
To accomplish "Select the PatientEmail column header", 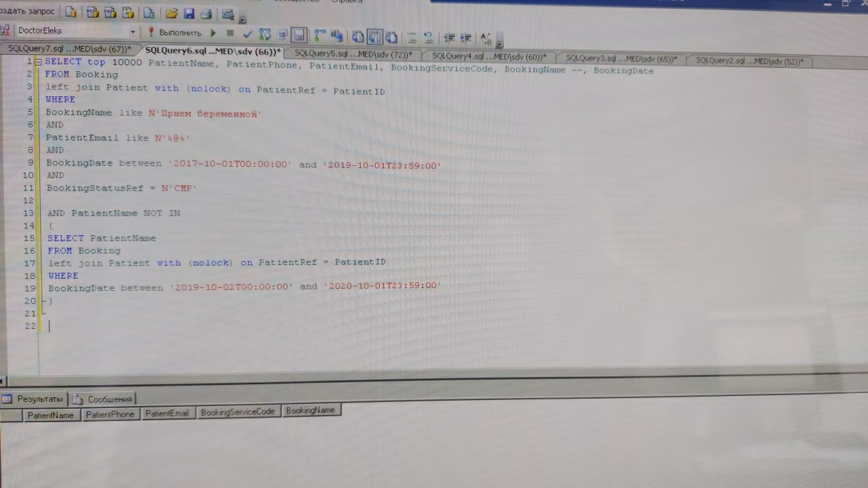I will pyautogui.click(x=167, y=413).
